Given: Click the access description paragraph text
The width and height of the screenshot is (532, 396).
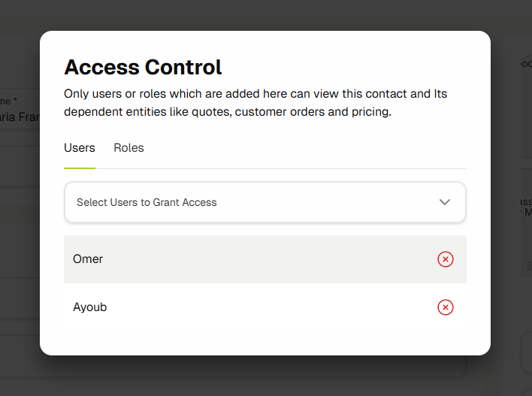Looking at the screenshot, I should [255, 103].
